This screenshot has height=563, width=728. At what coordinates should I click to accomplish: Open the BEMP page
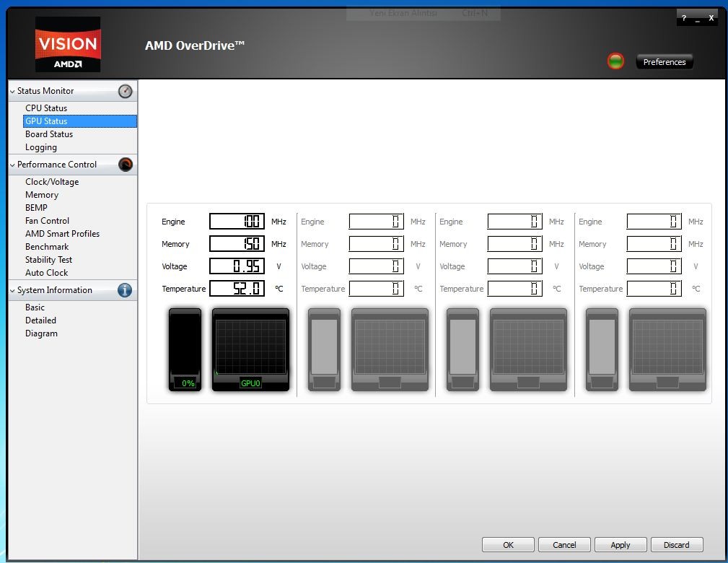tap(36, 208)
